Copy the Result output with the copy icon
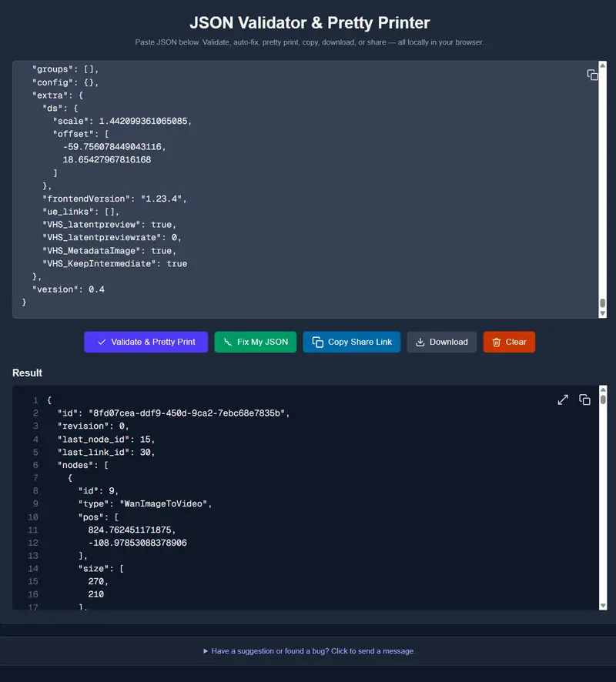Image resolution: width=616 pixels, height=682 pixels. pos(584,400)
